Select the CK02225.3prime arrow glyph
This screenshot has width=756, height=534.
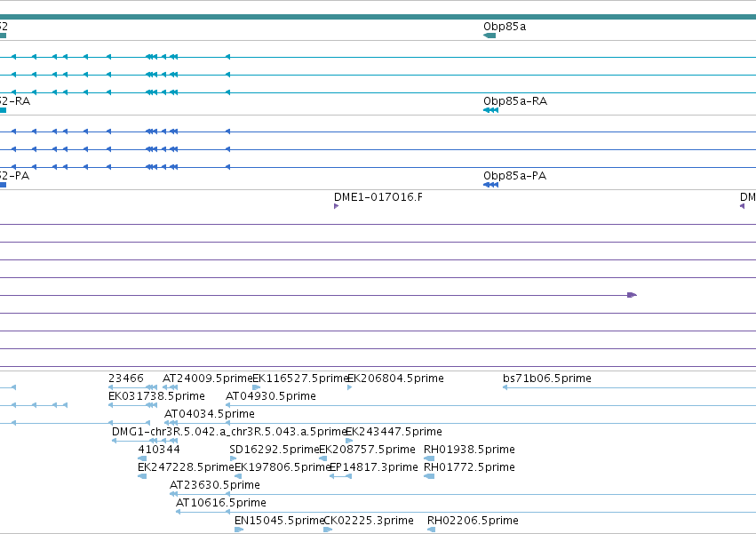click(328, 530)
